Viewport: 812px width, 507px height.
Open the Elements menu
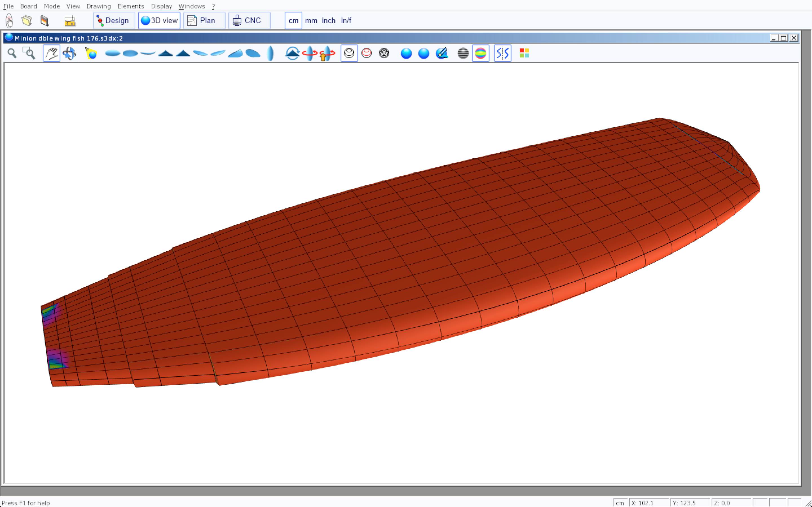click(x=131, y=6)
